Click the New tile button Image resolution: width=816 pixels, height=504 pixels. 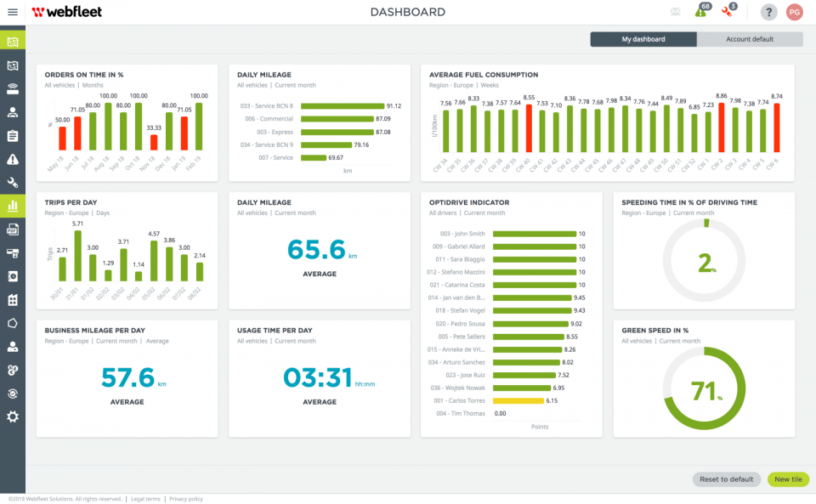[787, 479]
